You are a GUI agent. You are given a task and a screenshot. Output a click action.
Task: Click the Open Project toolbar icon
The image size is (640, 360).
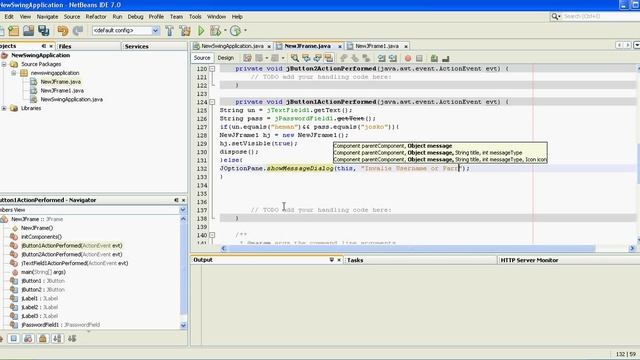click(29, 31)
